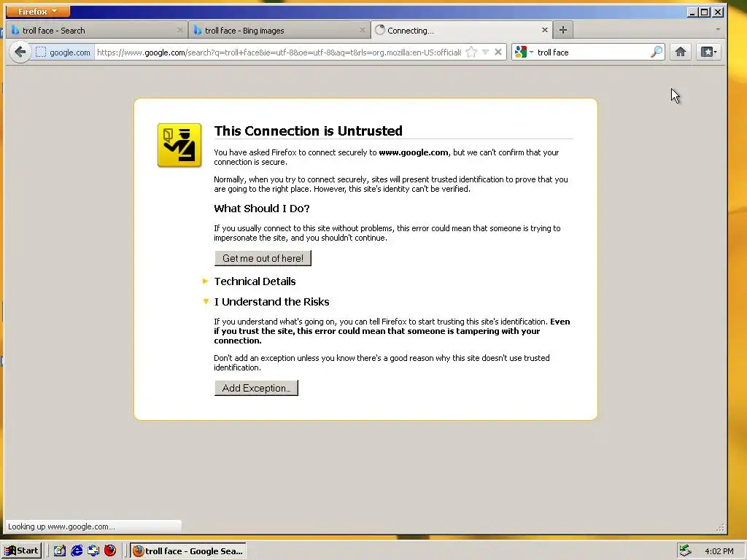747x560 pixels.
Task: Click the notepad quick launch icon
Action: (60, 551)
